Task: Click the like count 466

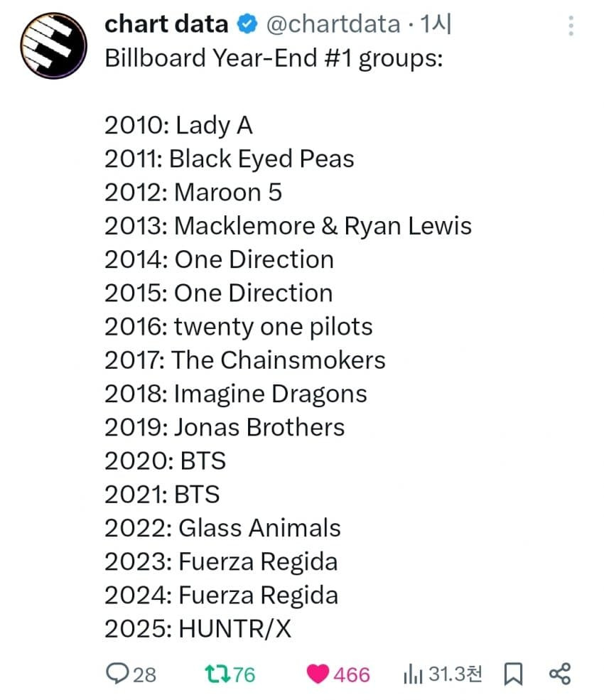Action: [x=351, y=674]
